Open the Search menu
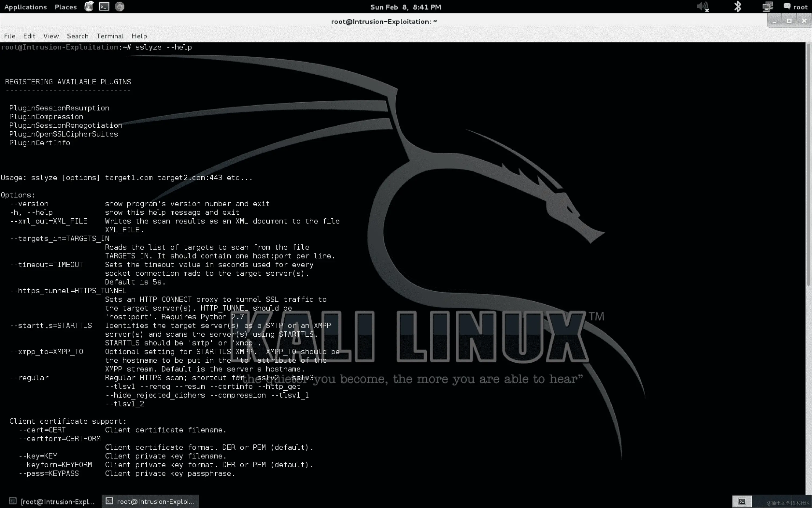 tap(78, 36)
